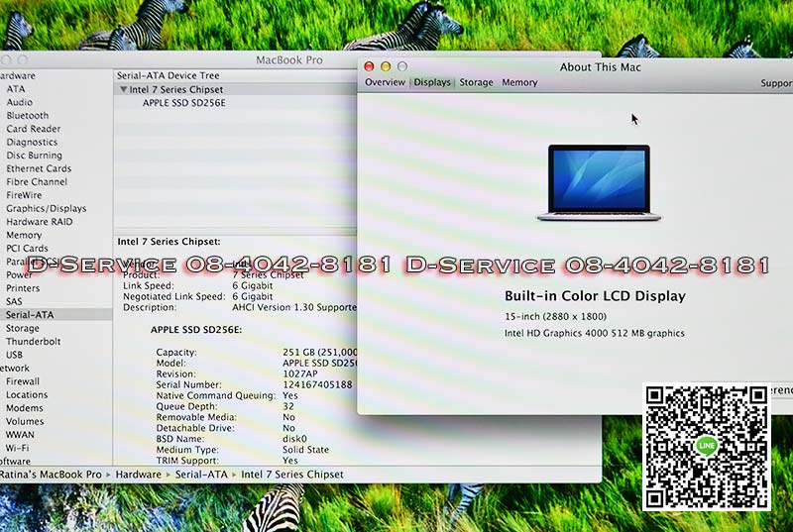Select Disc Burning in the sidebar
The image size is (793, 532).
pos(35,156)
